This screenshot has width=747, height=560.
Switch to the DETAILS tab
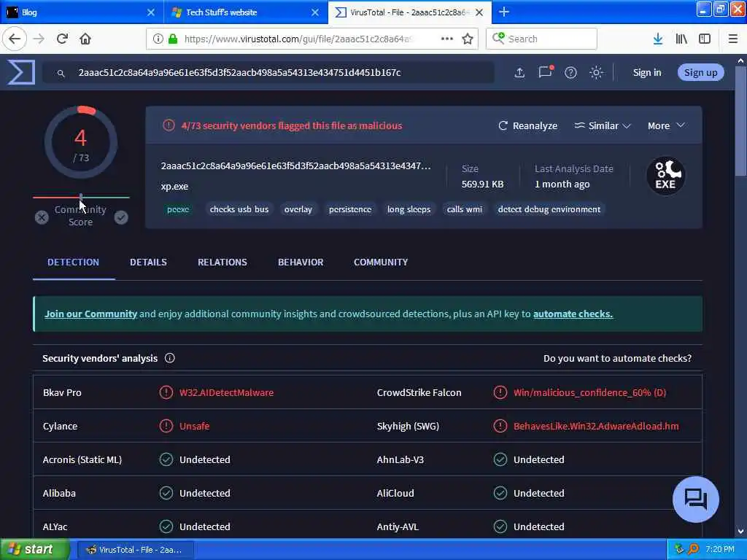148,262
